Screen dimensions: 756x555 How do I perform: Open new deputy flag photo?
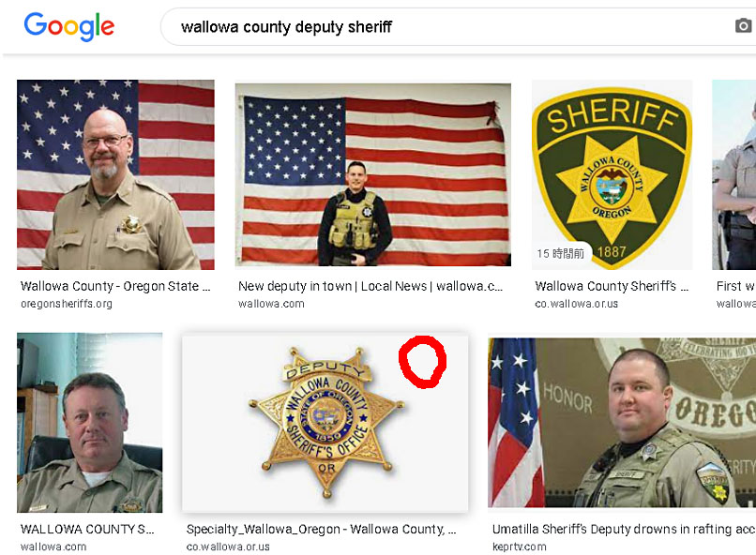coord(372,174)
